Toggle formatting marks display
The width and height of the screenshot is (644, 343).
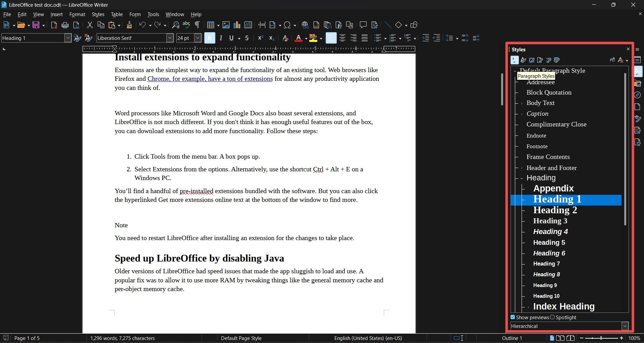197,24
